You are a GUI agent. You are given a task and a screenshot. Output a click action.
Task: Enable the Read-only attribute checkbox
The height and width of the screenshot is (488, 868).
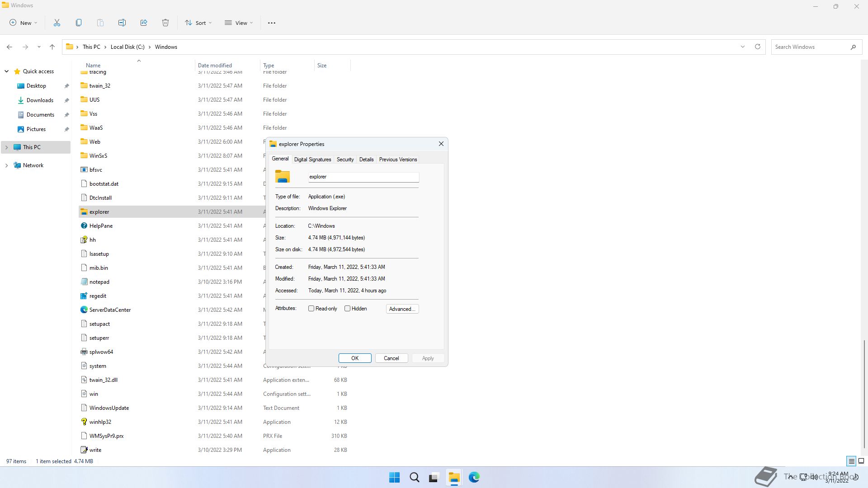point(311,309)
